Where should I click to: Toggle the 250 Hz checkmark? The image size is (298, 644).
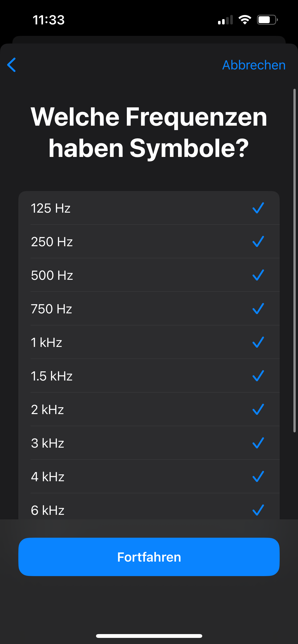(258, 242)
